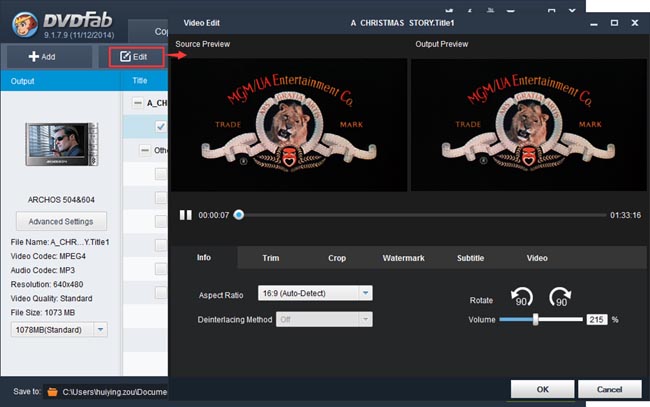Click the Video Codec: MPEG4 text
Viewport: 650px width, 407px height.
pos(48,256)
